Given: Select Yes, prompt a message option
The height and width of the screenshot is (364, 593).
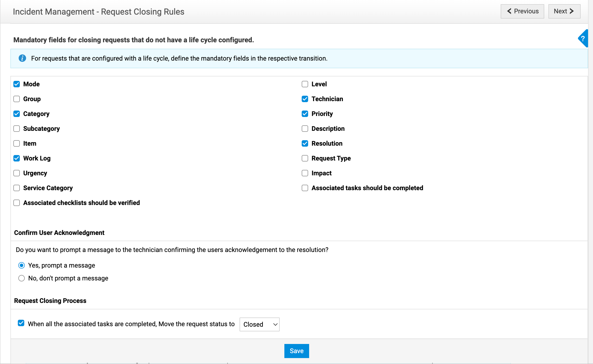Looking at the screenshot, I should pyautogui.click(x=22, y=265).
